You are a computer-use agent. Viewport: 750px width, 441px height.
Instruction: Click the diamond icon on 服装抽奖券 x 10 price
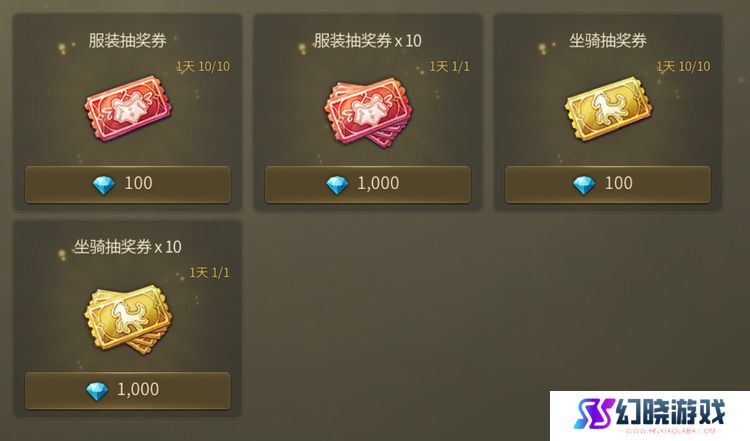[337, 185]
